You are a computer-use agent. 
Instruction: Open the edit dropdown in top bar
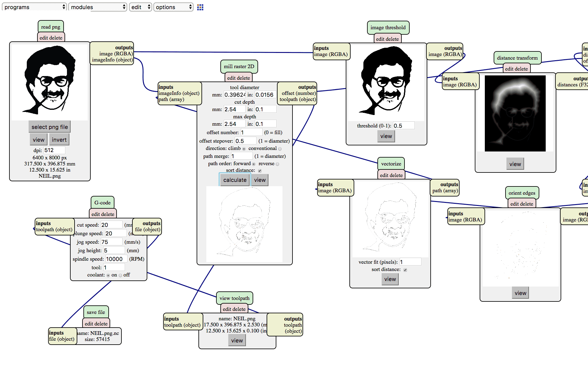click(x=141, y=7)
